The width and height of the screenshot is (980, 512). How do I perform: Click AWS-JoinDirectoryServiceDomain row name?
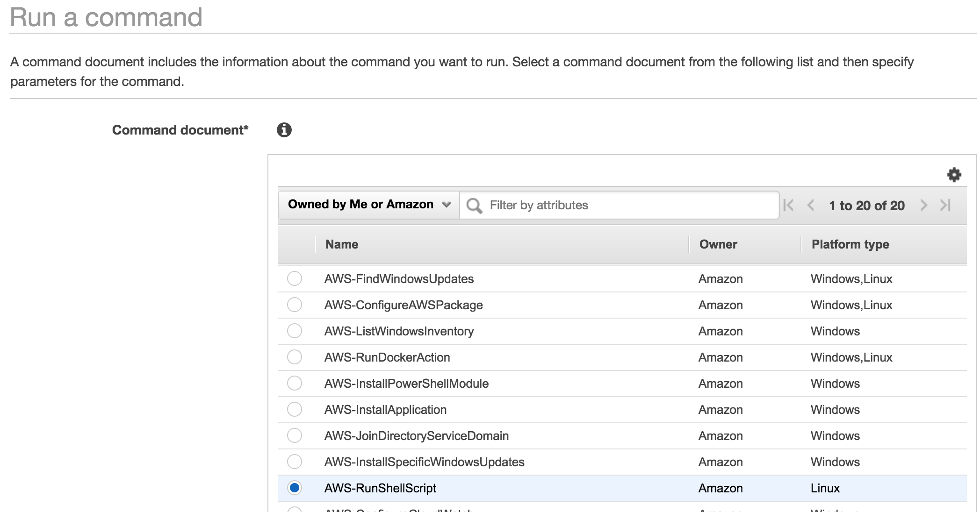[x=416, y=436]
